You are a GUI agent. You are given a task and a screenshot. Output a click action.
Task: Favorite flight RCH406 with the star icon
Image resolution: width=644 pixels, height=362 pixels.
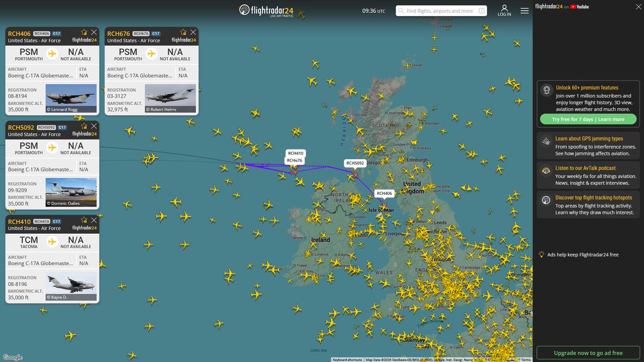84,32
